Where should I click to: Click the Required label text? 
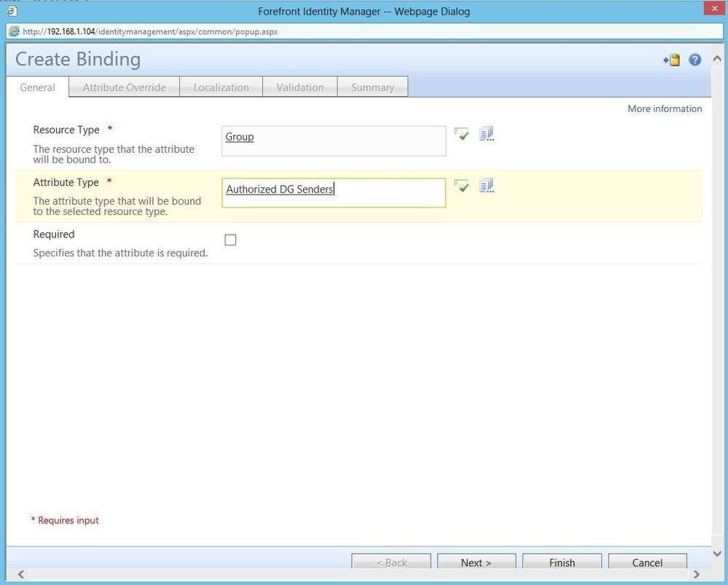coord(54,234)
